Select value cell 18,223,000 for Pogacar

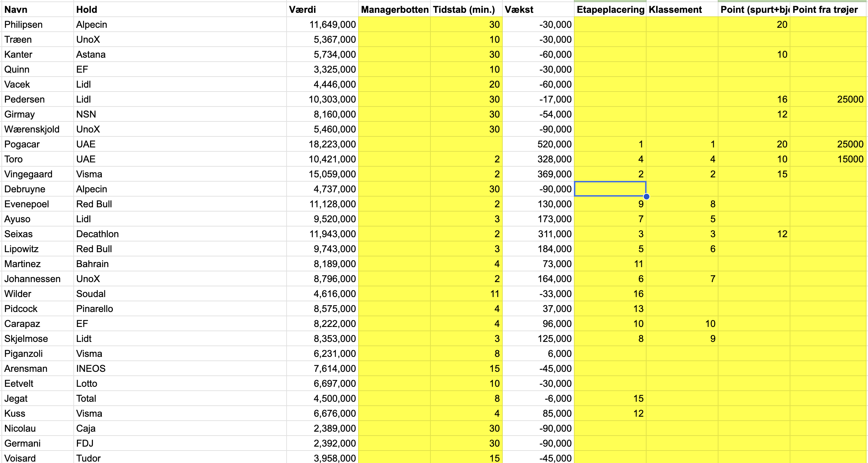tap(323, 144)
